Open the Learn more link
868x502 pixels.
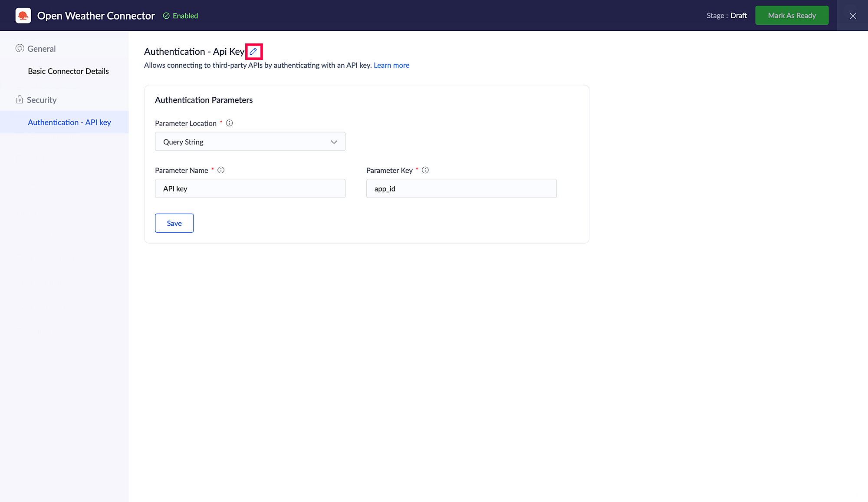click(x=391, y=65)
